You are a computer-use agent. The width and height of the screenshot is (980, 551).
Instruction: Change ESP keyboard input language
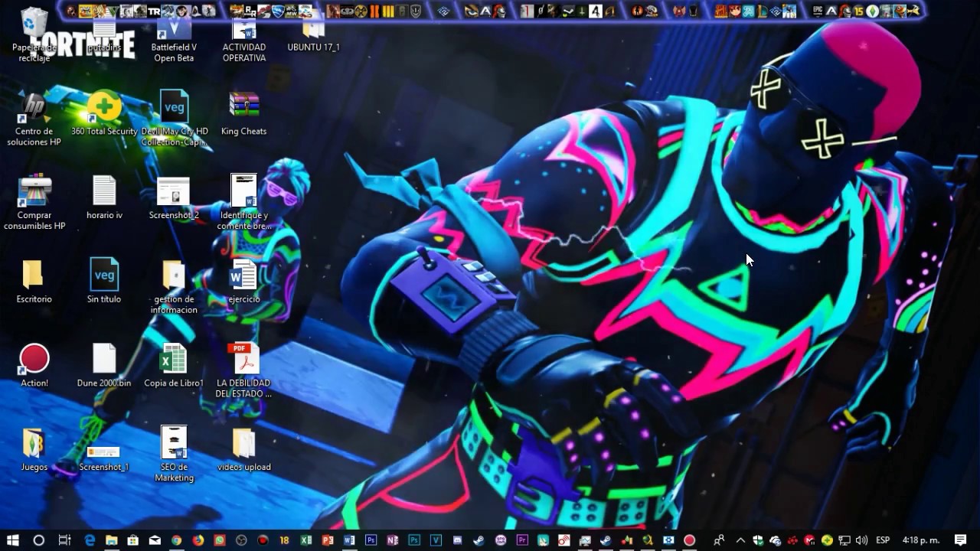883,540
